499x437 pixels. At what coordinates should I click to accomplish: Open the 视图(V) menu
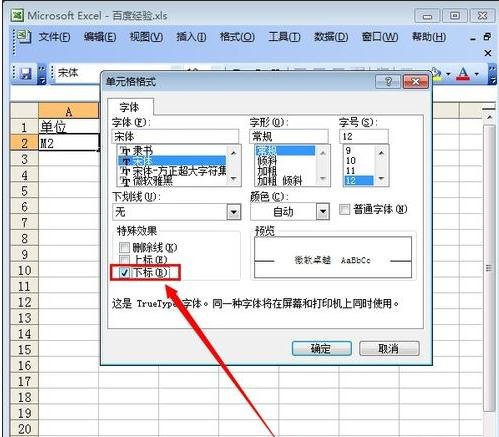[x=146, y=37]
